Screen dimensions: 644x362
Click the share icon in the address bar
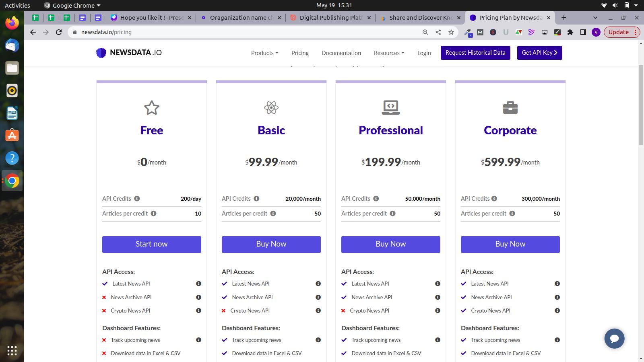(438, 32)
